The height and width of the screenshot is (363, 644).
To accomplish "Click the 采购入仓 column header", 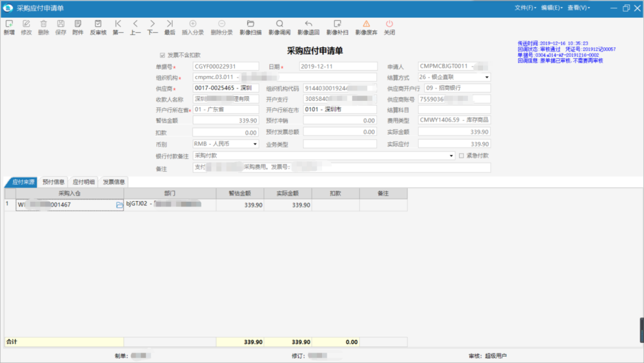I will [x=69, y=193].
